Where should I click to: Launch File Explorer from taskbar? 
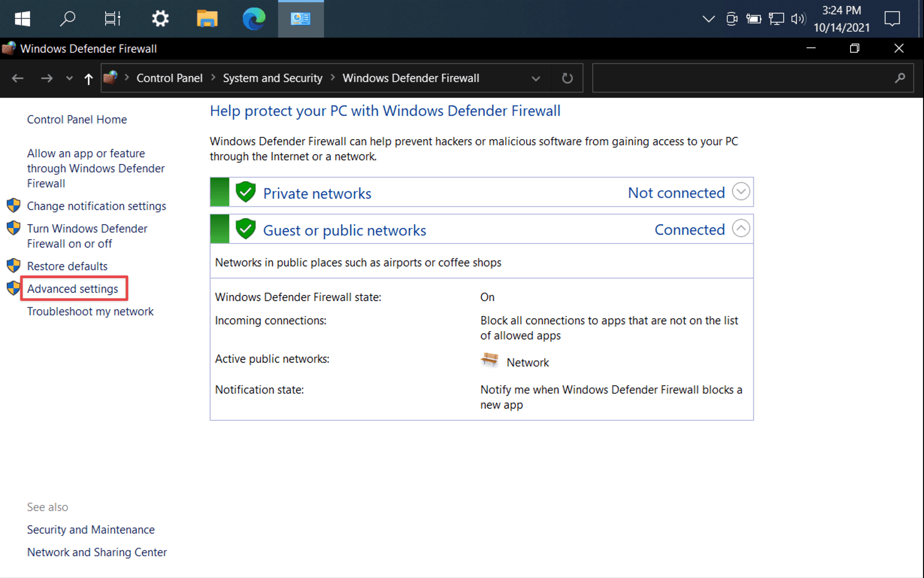(x=207, y=19)
